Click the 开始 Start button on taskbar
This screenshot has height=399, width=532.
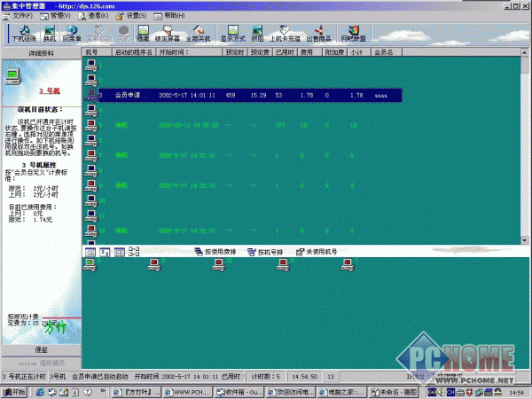pyautogui.click(x=14, y=393)
